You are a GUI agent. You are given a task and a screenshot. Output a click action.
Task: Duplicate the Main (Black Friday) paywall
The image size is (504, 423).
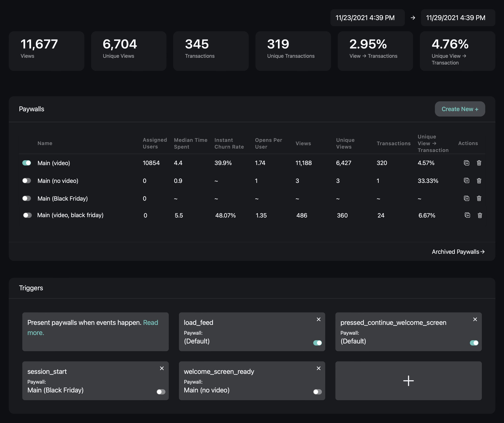466,198
